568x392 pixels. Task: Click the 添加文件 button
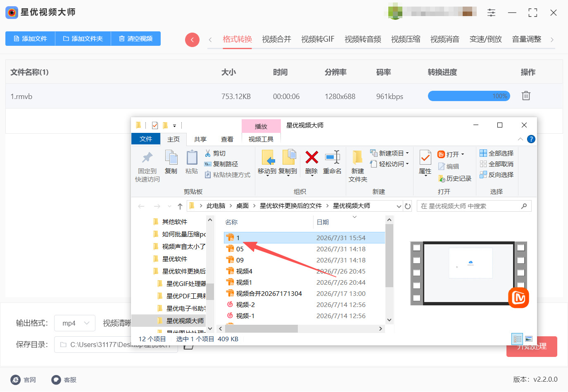pyautogui.click(x=30, y=39)
